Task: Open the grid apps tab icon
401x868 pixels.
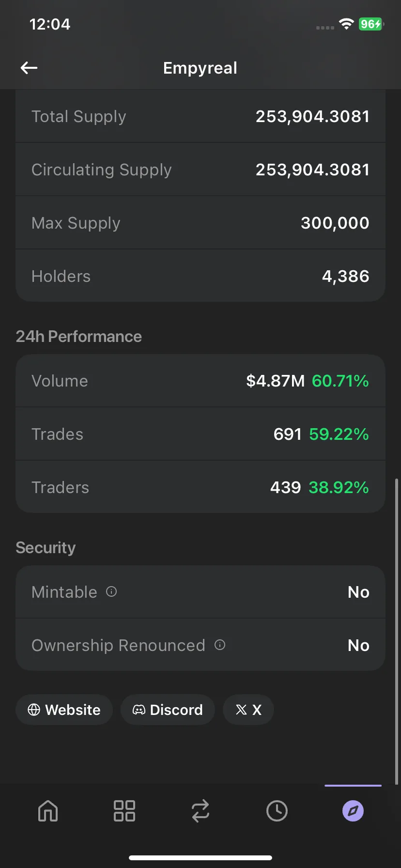Action: tap(124, 810)
